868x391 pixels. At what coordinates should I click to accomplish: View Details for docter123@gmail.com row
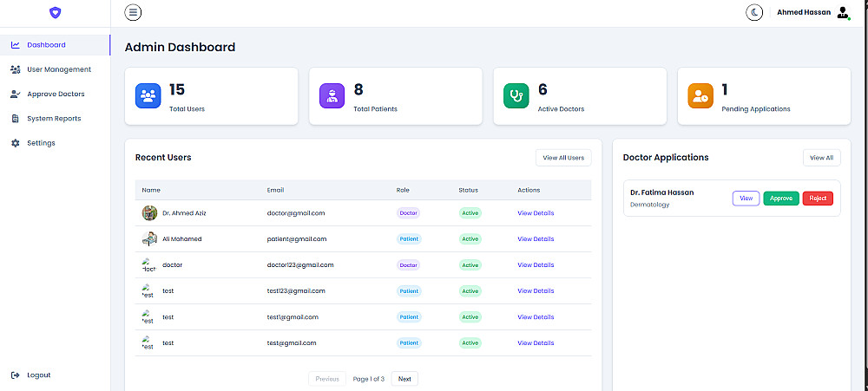536,265
